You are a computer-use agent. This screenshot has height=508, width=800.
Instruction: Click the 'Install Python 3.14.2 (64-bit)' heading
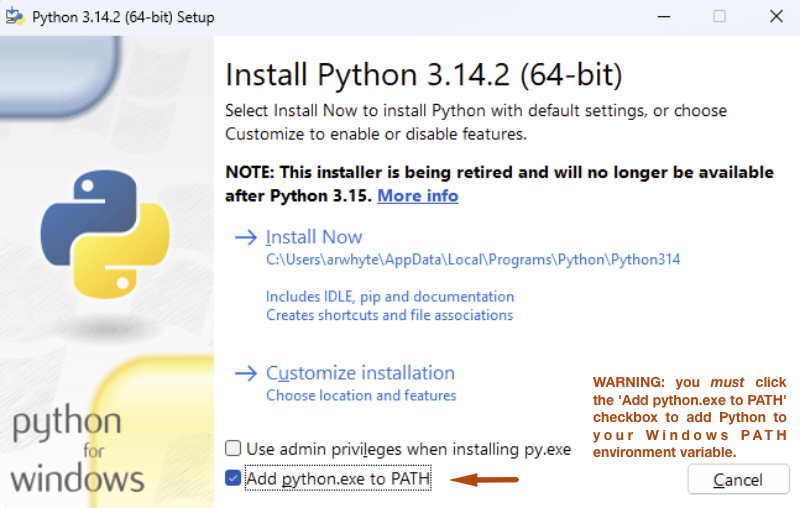pos(424,75)
